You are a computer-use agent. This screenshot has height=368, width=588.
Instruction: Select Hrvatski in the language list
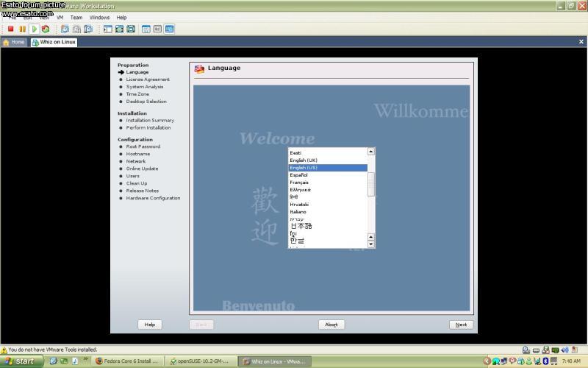pyautogui.click(x=328, y=205)
